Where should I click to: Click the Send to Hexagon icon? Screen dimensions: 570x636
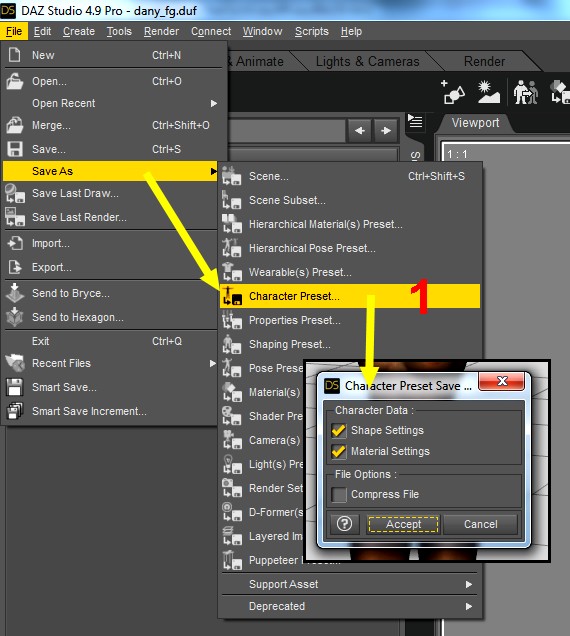pos(15,317)
